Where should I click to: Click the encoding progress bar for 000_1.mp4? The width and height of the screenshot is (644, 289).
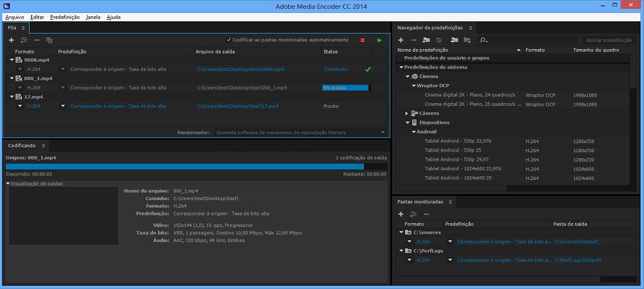(x=196, y=166)
